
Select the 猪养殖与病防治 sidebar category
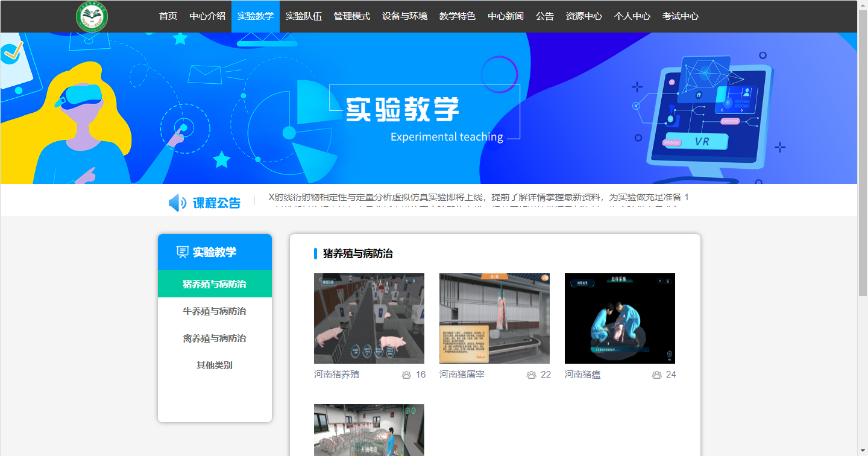pos(215,284)
